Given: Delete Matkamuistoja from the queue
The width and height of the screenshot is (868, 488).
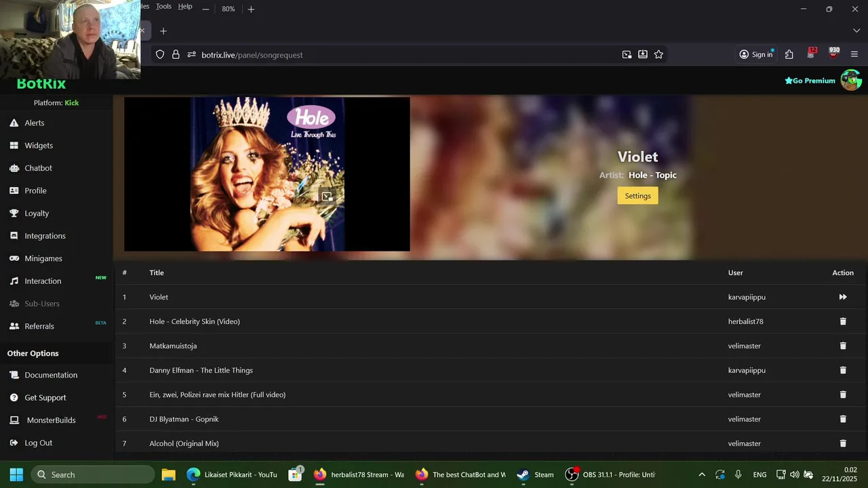Looking at the screenshot, I should point(843,346).
